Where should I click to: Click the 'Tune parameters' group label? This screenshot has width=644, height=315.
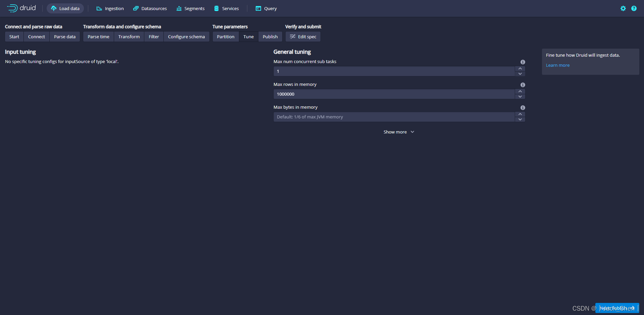coord(230,27)
